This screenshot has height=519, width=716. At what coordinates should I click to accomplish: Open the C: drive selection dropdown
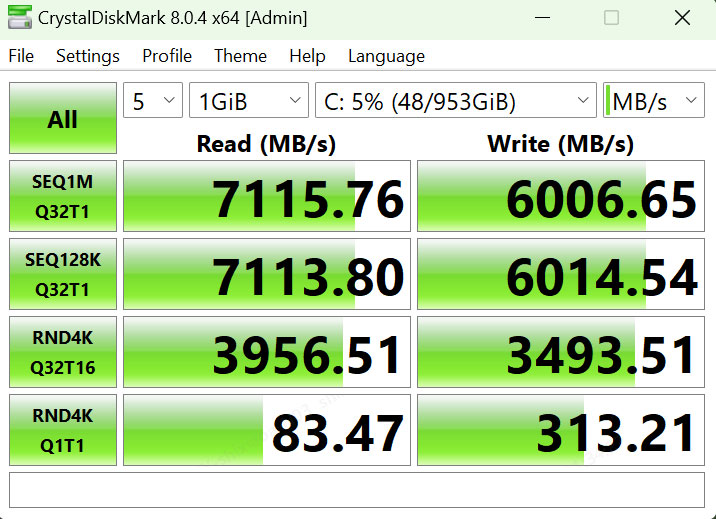455,101
